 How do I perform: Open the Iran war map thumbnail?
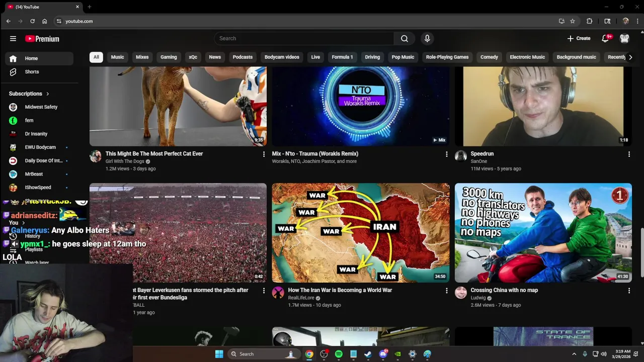coord(361,233)
